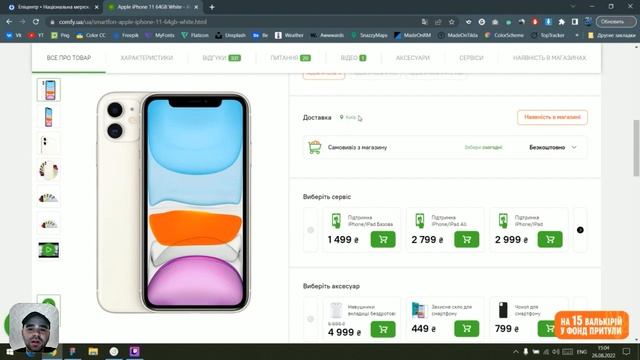This screenshot has height=360, width=640.
Task: Click the delivery location pin icon
Action: pyautogui.click(x=342, y=117)
